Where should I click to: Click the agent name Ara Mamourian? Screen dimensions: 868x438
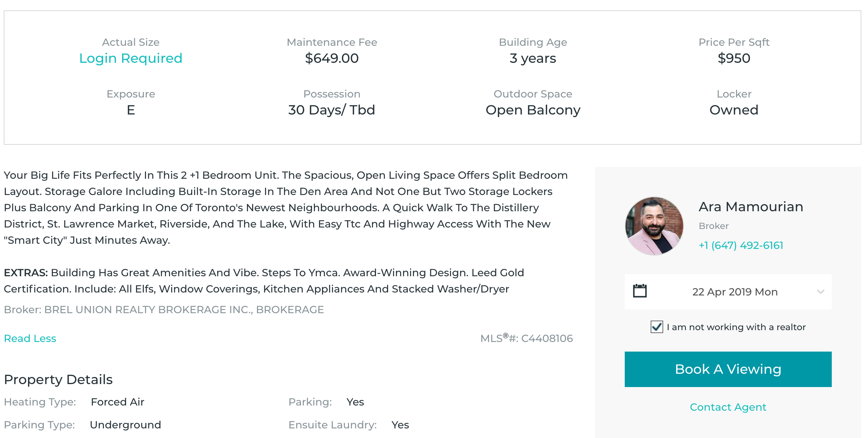tap(751, 207)
